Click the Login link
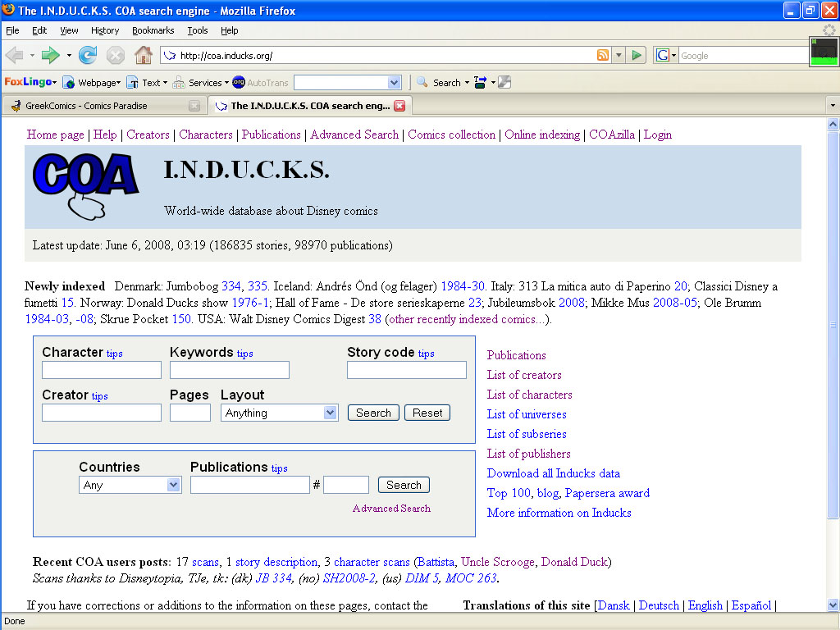The image size is (840, 630). pyautogui.click(x=658, y=135)
